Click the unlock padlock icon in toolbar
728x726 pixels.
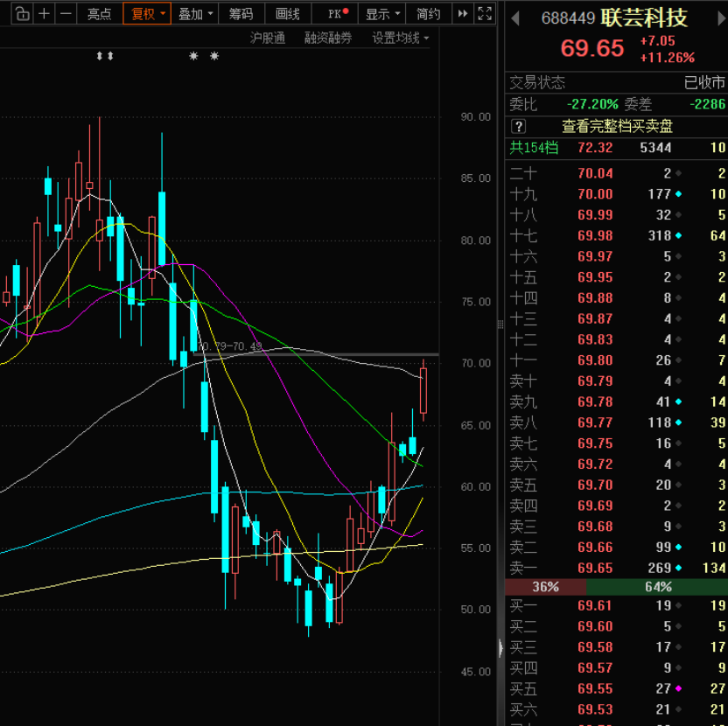coord(22,14)
